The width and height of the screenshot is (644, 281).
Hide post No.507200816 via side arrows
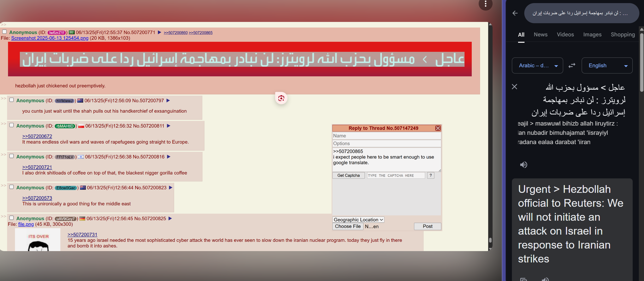pos(3,155)
